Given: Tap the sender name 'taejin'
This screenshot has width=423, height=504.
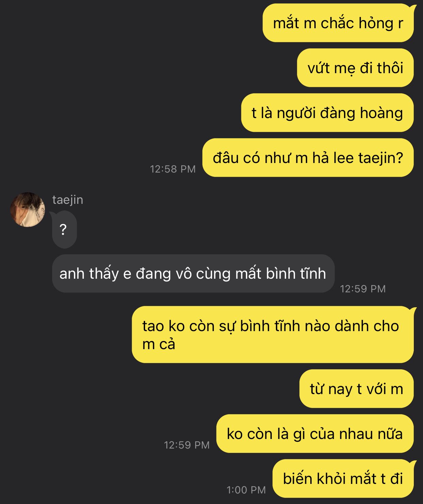Looking at the screenshot, I should coord(68,200).
